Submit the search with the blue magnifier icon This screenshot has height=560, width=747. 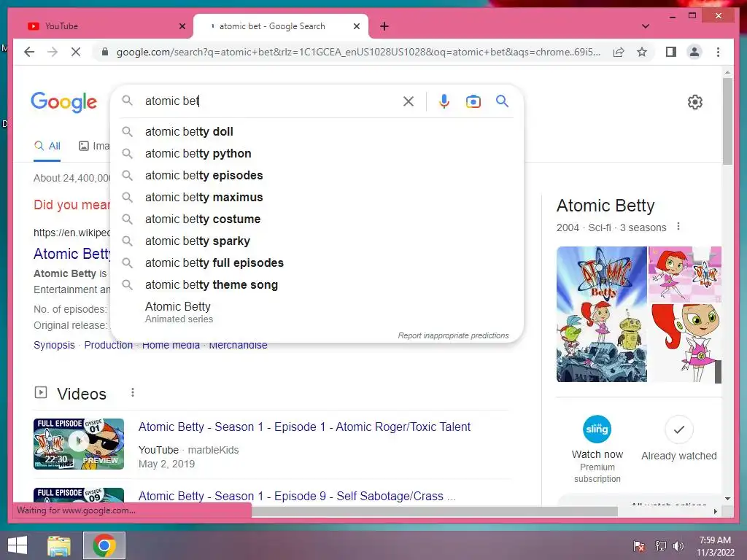pos(502,101)
